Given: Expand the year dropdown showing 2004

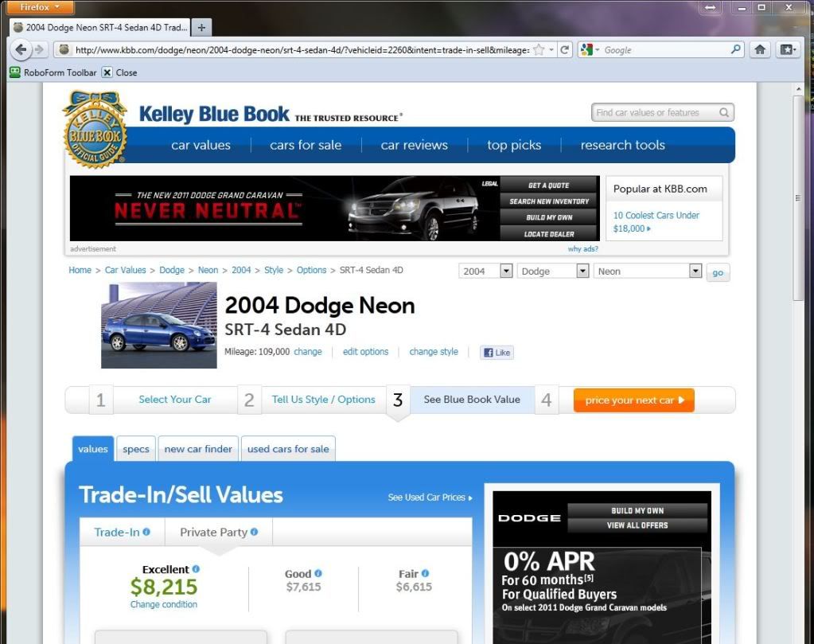Looking at the screenshot, I should pos(506,271).
